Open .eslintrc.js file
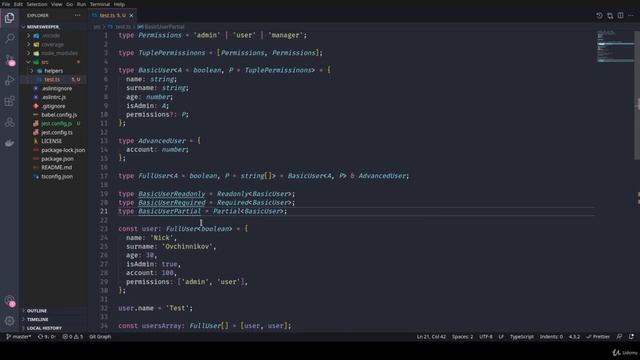 click(x=54, y=97)
